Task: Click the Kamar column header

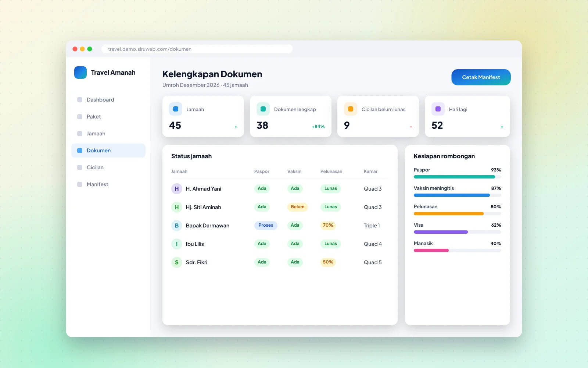Action: pos(370,171)
